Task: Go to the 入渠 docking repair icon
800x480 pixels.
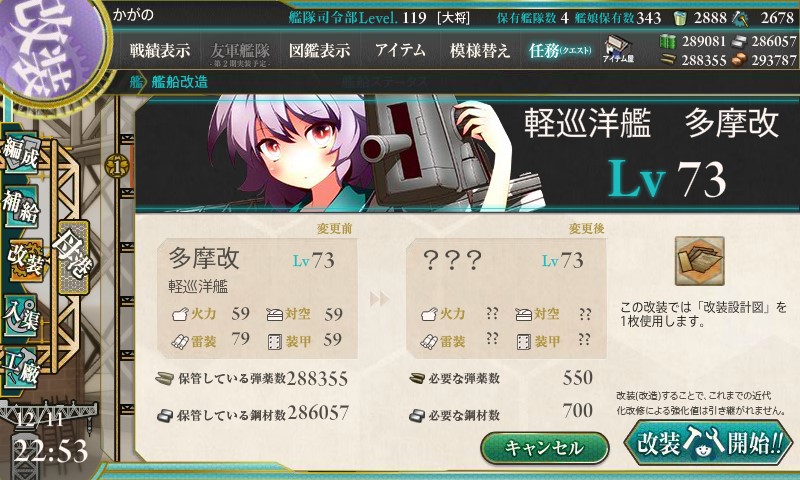Action: click(21, 315)
